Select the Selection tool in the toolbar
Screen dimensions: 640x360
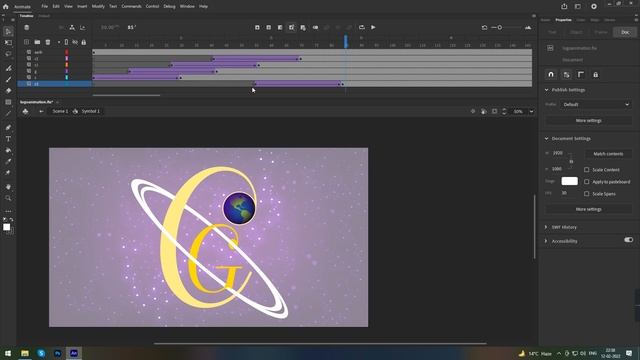(8, 31)
